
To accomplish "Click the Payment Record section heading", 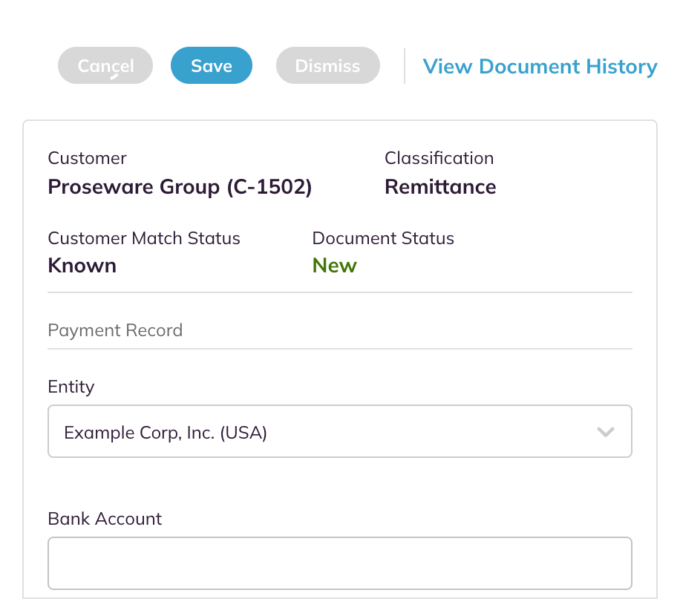I will click(115, 330).
